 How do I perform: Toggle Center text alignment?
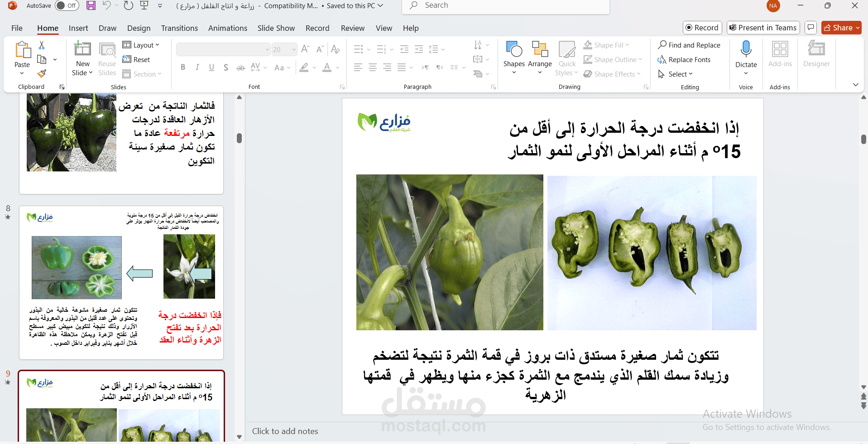click(373, 68)
